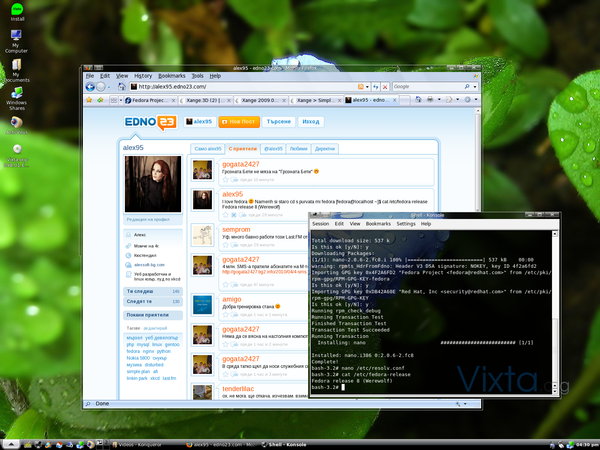
Task: Delete alex95 post with blue X icon
Action: (234, 215)
